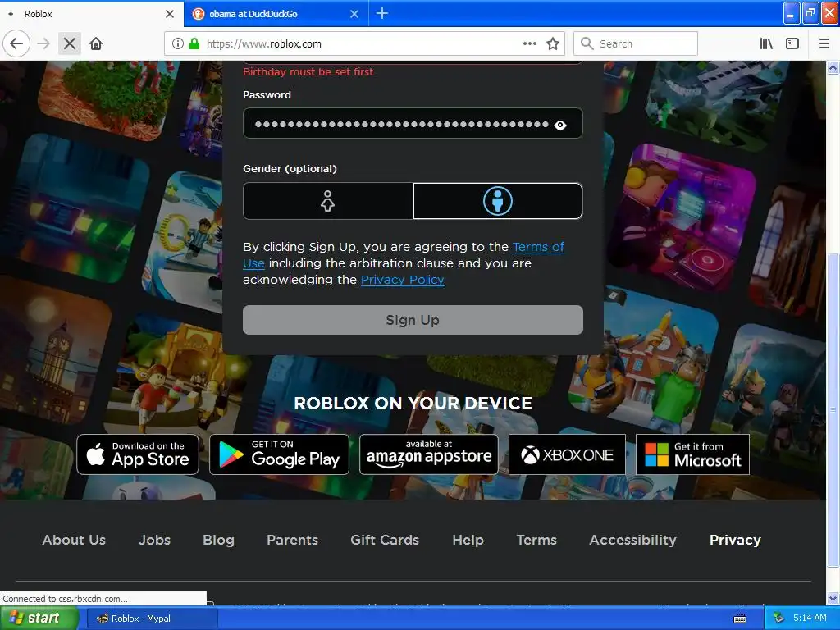
Task: Open the Blog footer link
Action: tap(218, 540)
